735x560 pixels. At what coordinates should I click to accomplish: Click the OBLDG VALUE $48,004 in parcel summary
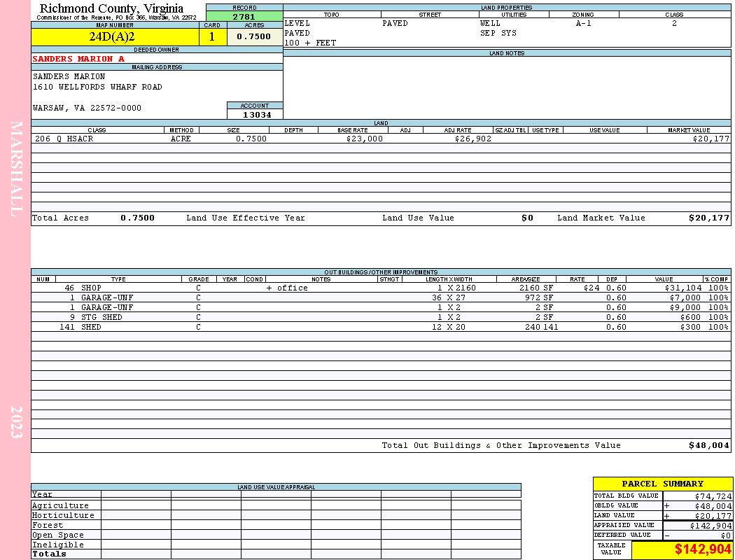click(713, 506)
